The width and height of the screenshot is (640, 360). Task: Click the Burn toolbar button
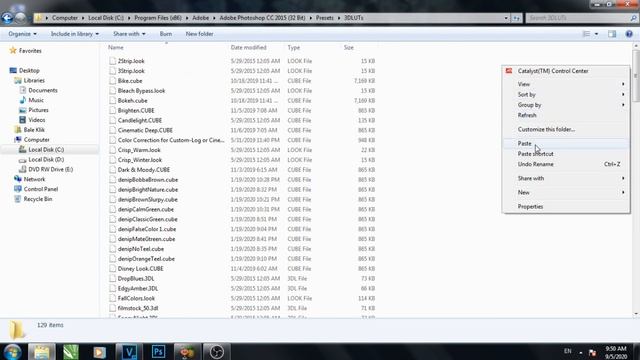(x=166, y=34)
